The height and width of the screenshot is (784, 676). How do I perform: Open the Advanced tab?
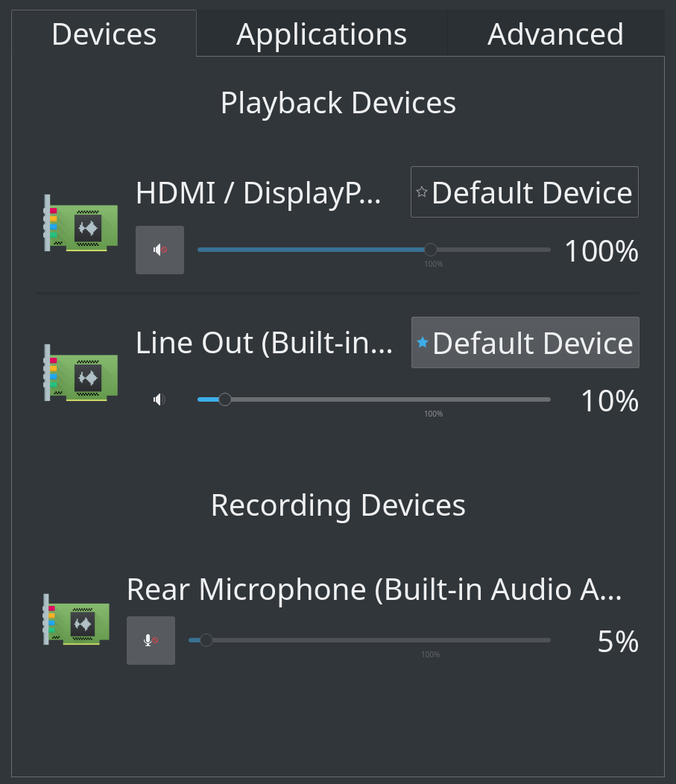555,34
